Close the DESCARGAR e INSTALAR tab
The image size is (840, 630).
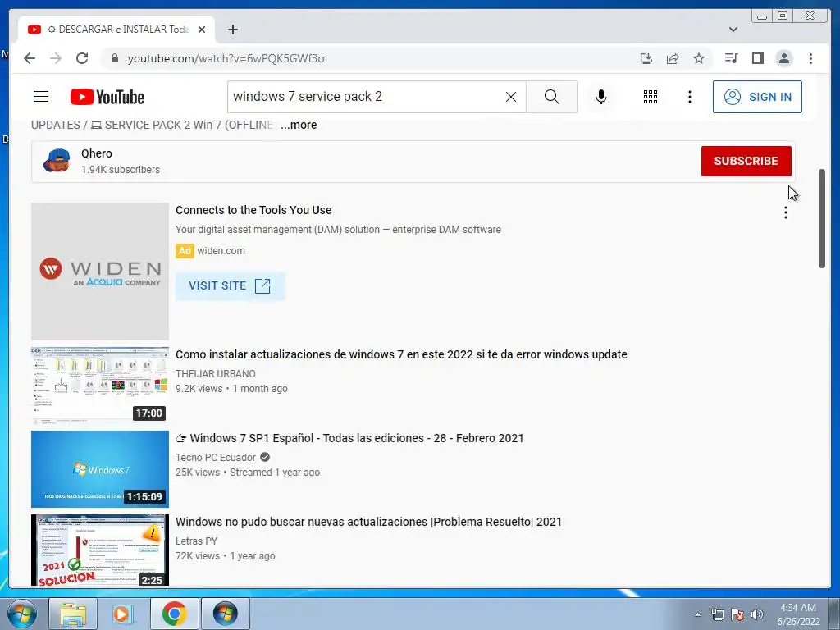pyautogui.click(x=202, y=30)
